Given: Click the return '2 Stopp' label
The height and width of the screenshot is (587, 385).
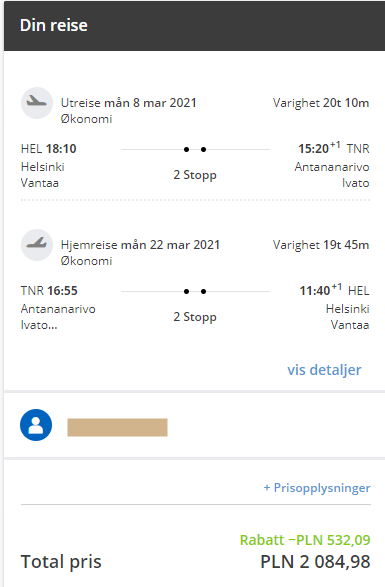Looking at the screenshot, I should pos(195,317).
